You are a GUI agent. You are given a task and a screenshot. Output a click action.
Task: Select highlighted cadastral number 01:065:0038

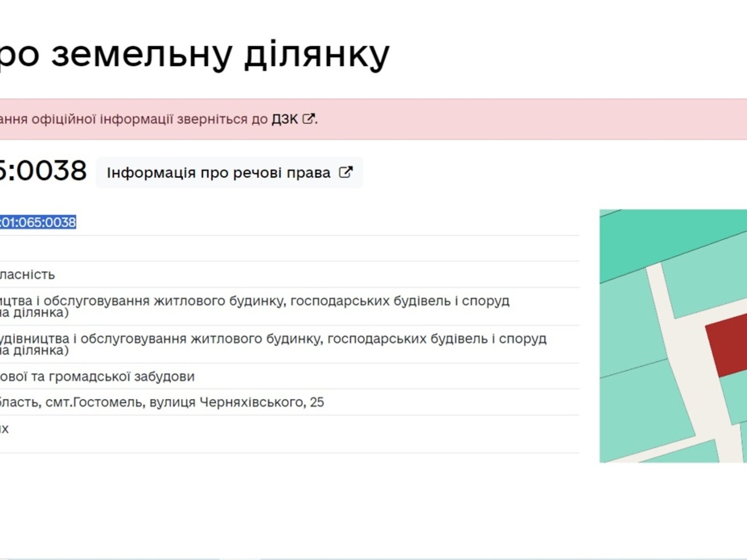pos(37,222)
